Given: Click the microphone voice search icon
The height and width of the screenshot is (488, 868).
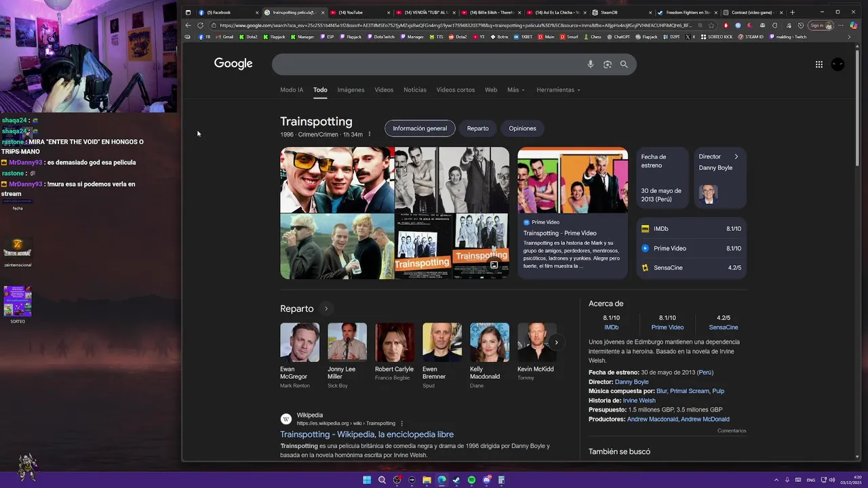Looking at the screenshot, I should coord(590,64).
